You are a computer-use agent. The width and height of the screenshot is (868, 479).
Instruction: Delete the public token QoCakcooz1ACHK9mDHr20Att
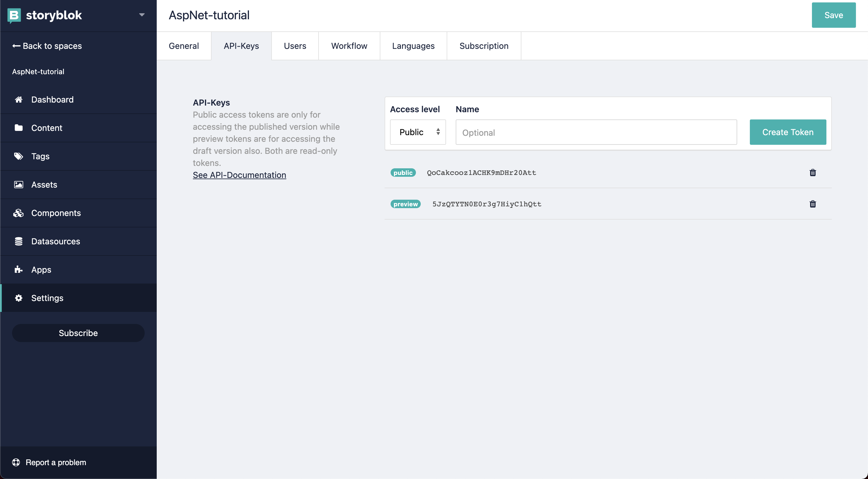[813, 173]
